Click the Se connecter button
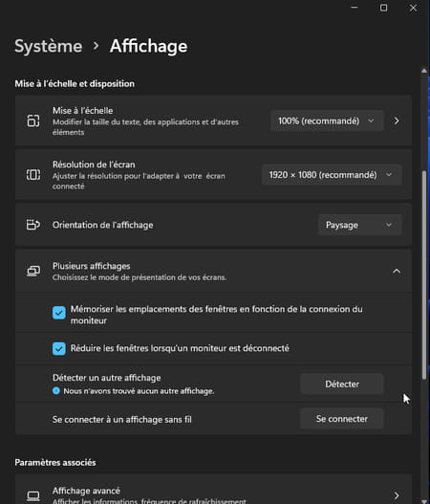Viewport: 430px width, 504px height. coord(342,419)
